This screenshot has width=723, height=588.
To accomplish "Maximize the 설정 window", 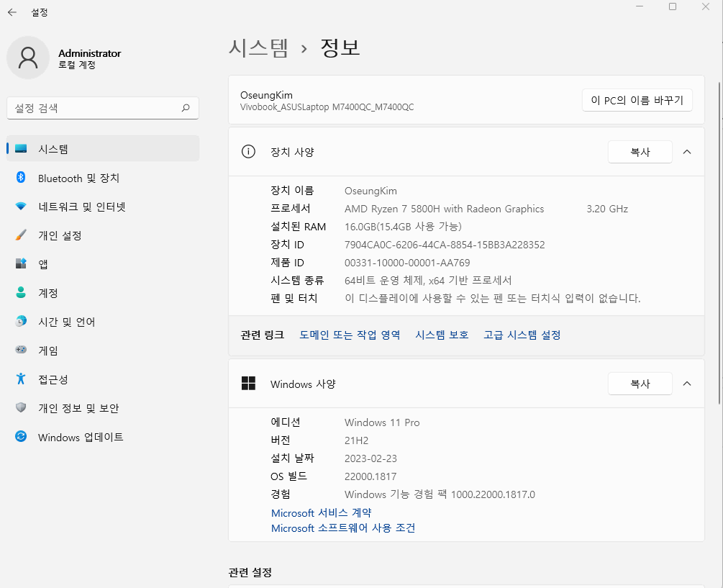I will (x=673, y=6).
